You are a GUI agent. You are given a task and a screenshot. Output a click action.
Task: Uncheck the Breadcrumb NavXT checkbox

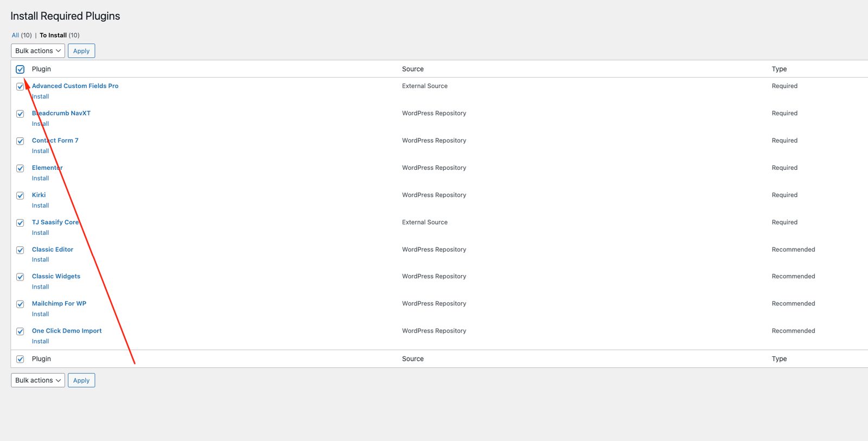tap(20, 114)
